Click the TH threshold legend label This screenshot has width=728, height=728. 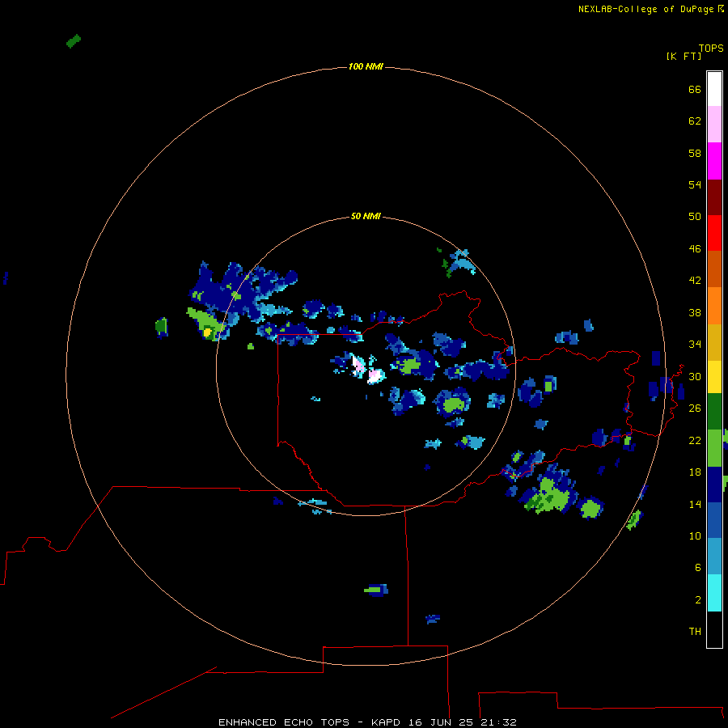point(695,632)
